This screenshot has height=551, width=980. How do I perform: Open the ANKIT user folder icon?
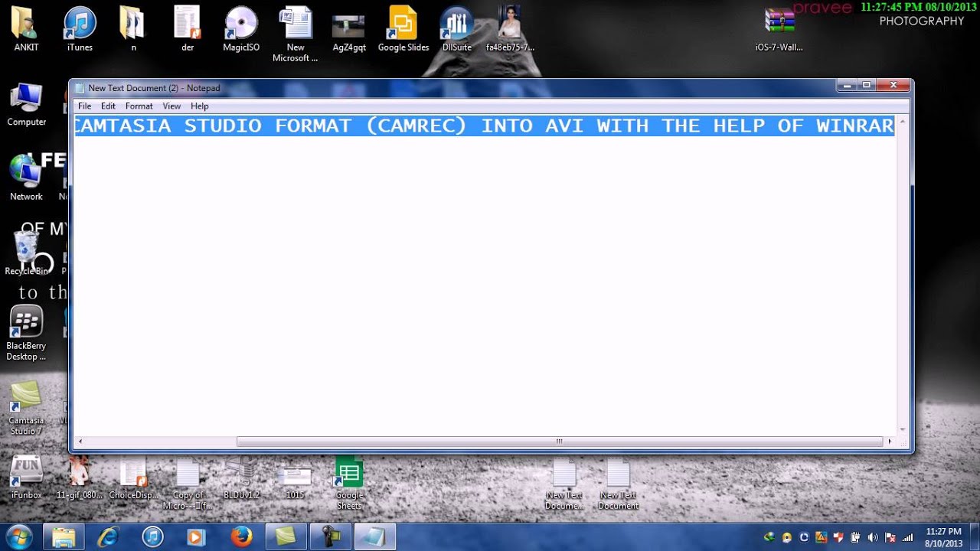tap(26, 29)
